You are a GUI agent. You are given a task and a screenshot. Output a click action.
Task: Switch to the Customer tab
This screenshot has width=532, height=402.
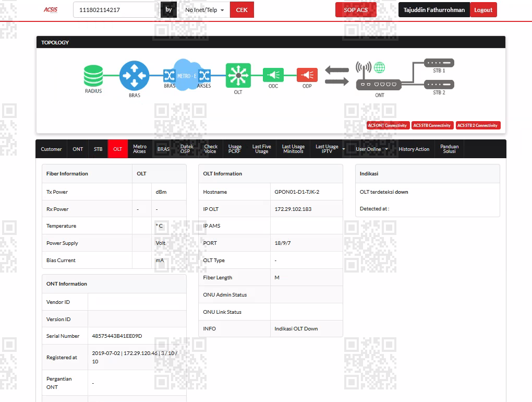(x=51, y=149)
